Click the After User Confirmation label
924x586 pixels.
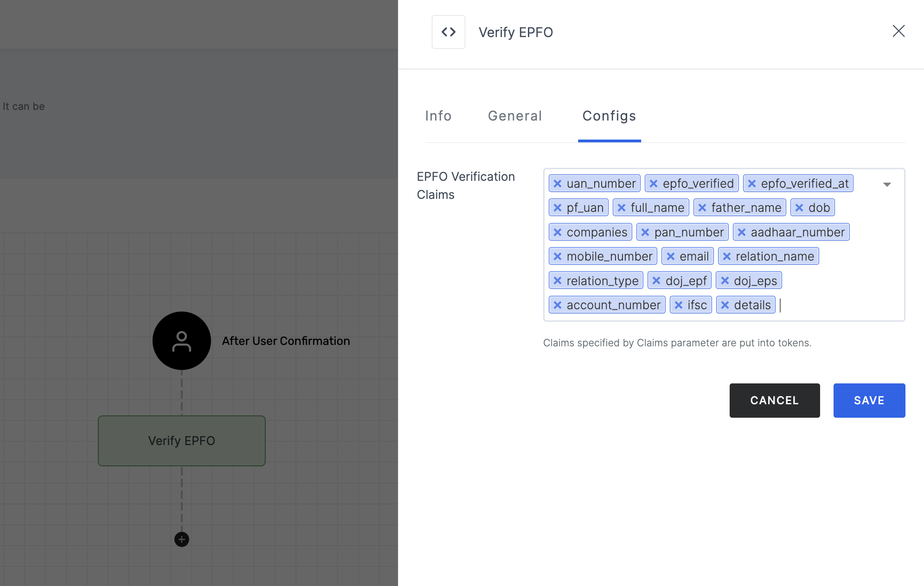[286, 341]
